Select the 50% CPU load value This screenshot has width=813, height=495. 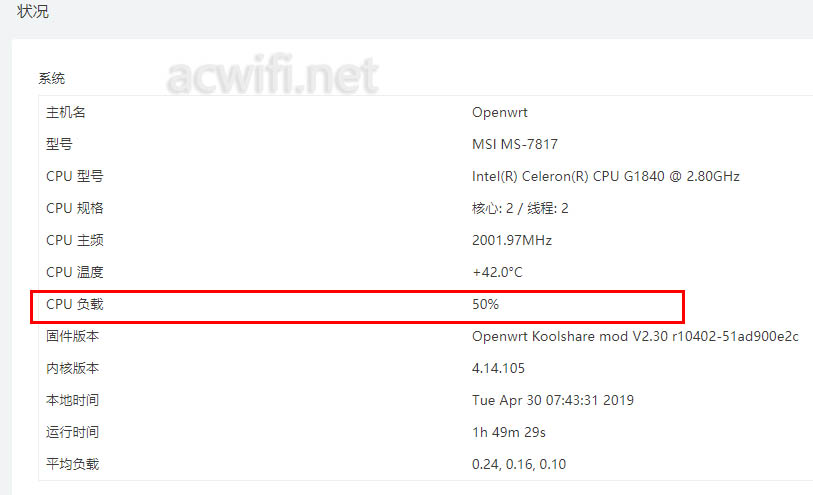coord(485,304)
